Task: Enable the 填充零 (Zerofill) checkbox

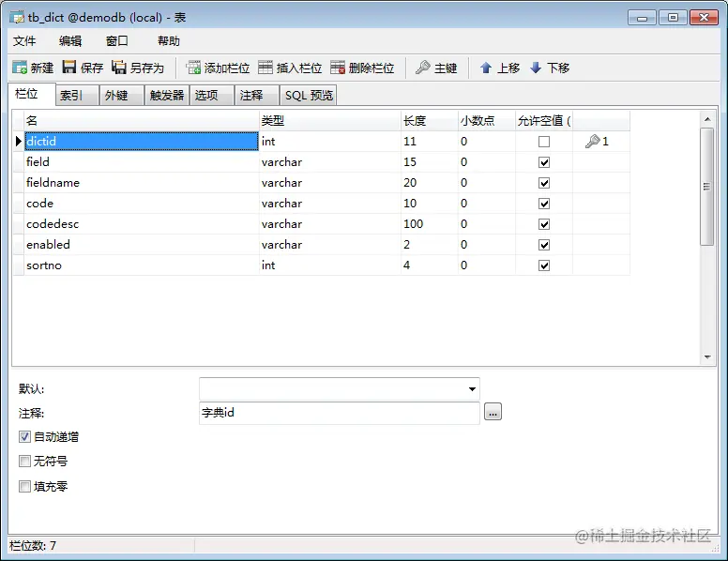Action: (24, 486)
